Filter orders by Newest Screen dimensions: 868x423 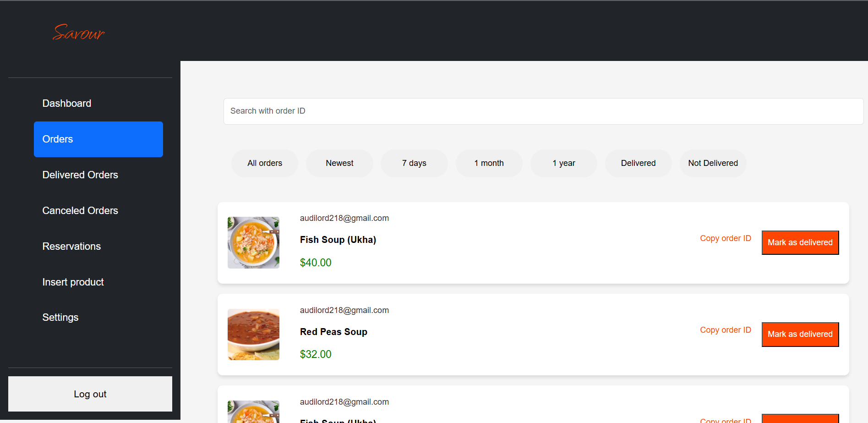pos(339,163)
